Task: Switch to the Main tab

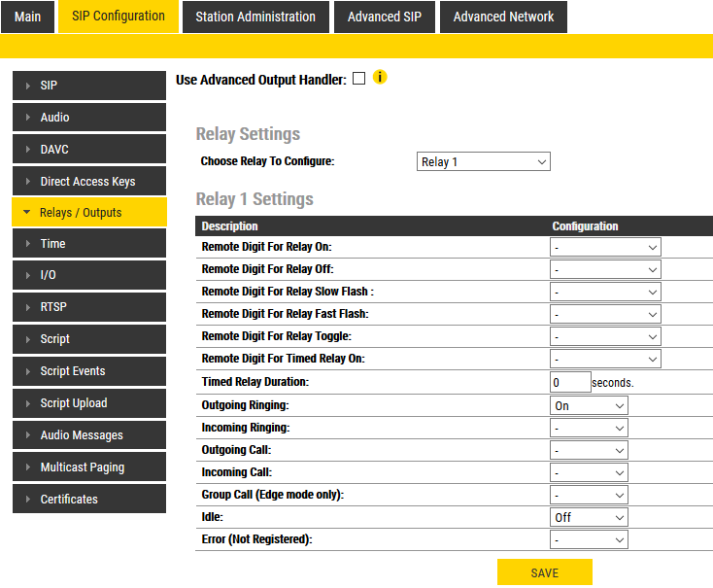Action: (28, 17)
